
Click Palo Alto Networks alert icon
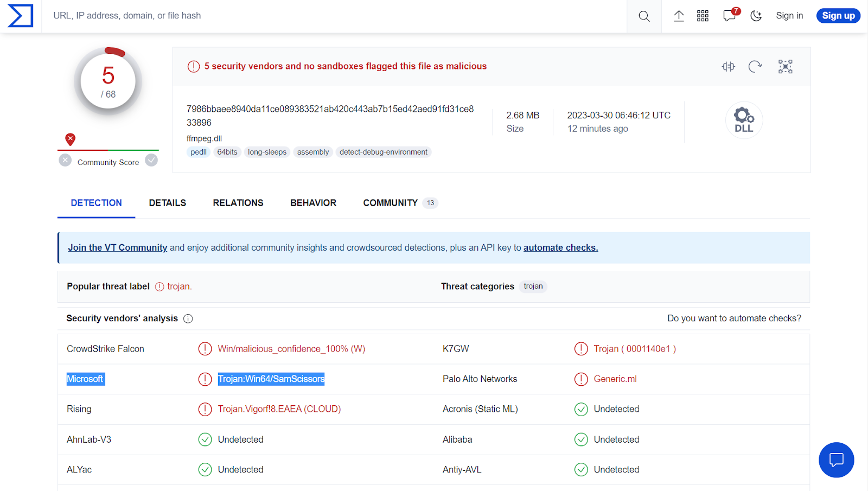pos(581,379)
